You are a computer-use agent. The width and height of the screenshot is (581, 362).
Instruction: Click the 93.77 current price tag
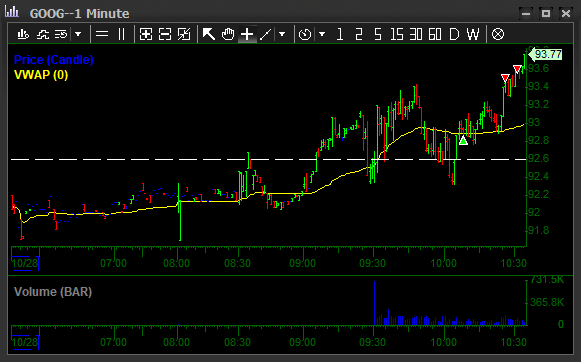(545, 54)
